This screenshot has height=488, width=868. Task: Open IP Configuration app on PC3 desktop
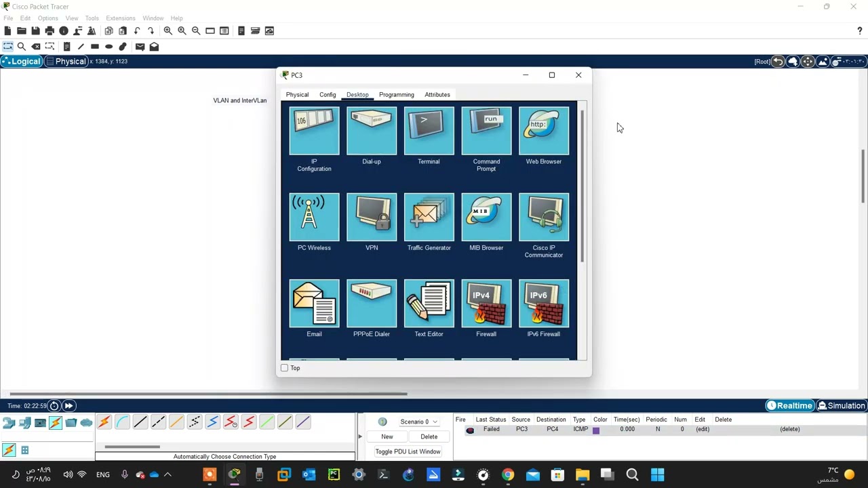(314, 131)
